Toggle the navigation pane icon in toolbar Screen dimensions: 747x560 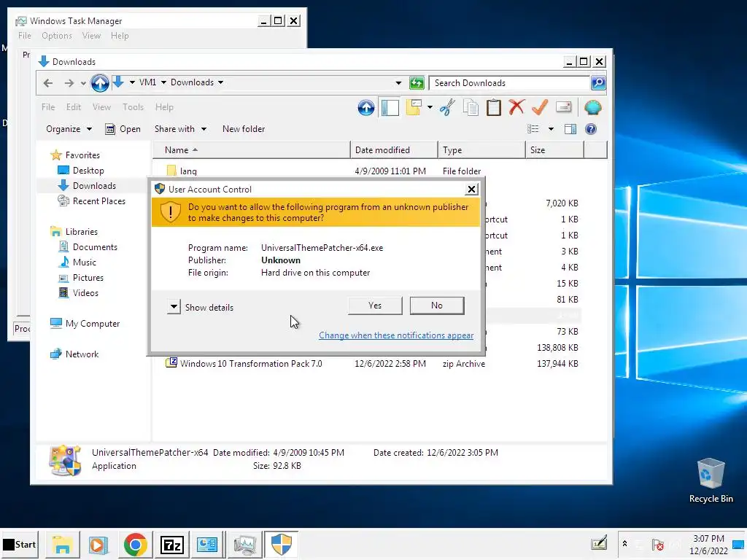[x=390, y=108]
